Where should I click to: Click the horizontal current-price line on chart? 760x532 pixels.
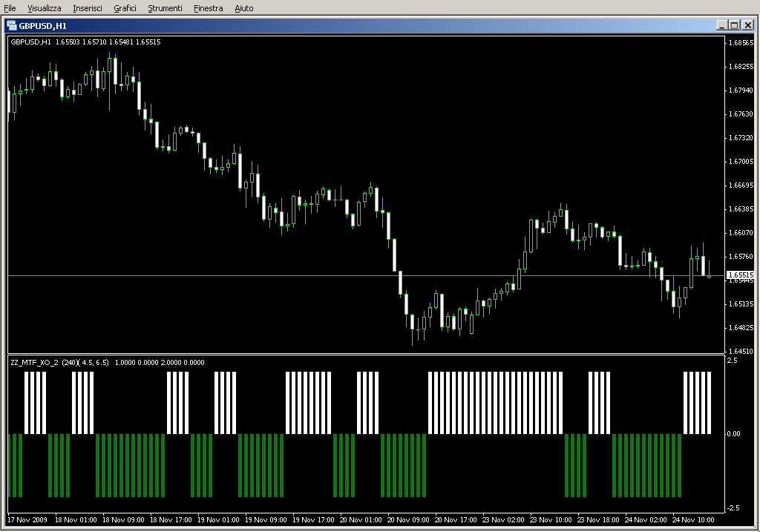[366, 275]
